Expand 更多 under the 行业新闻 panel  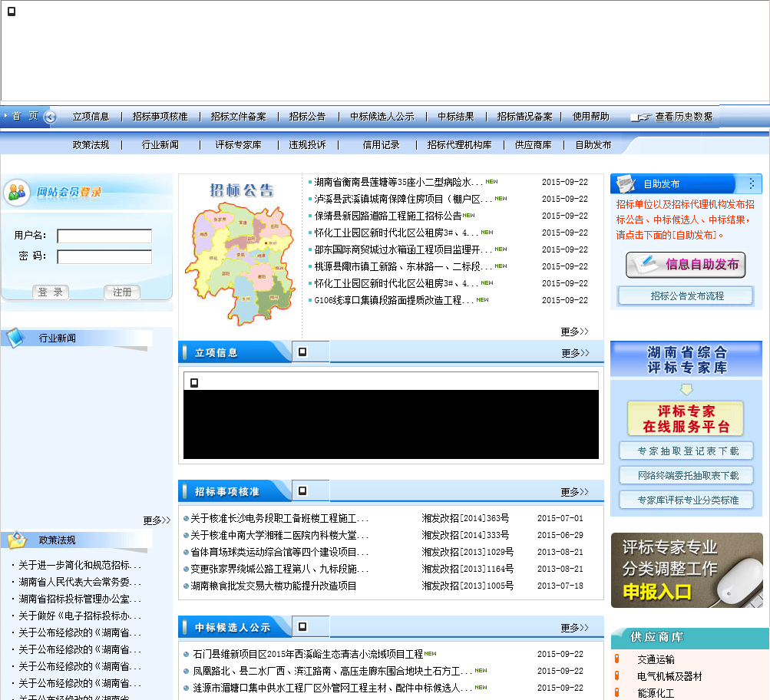157,520
